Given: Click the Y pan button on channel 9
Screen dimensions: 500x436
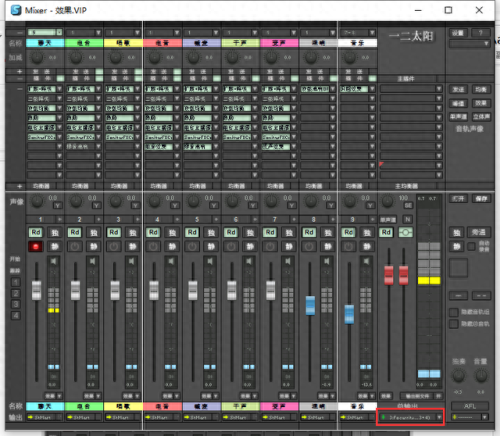Looking at the screenshot, I should click(x=370, y=205).
